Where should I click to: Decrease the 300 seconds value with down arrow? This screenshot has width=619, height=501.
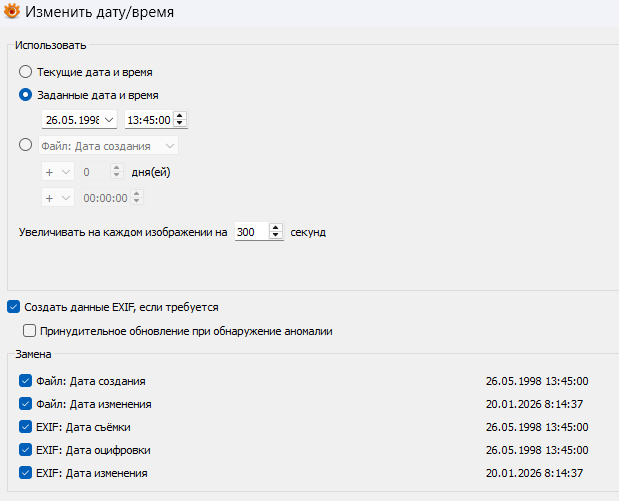pos(276,236)
